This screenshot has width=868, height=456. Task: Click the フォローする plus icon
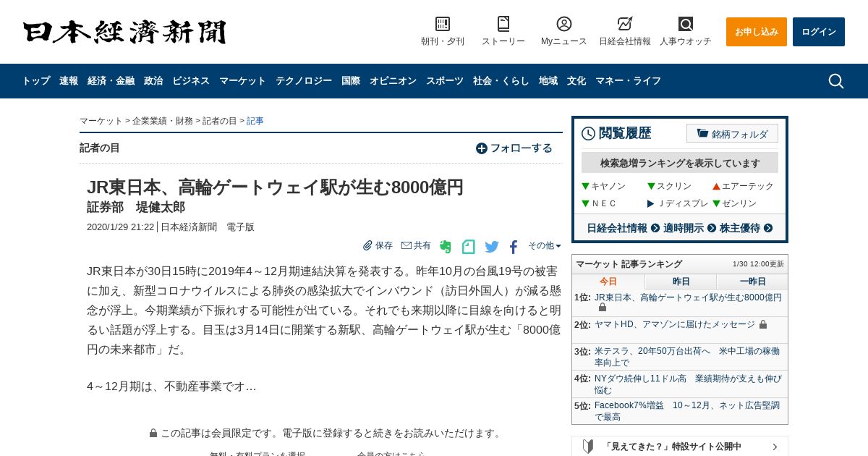[482, 148]
